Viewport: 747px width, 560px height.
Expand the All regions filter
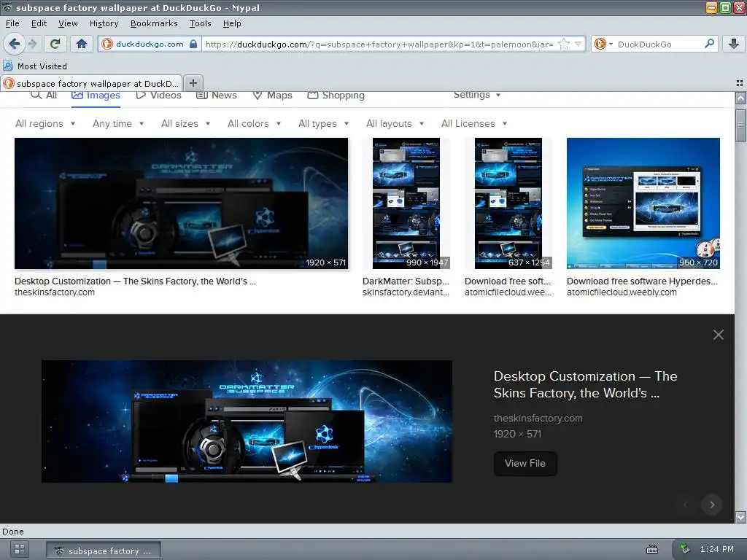point(45,123)
